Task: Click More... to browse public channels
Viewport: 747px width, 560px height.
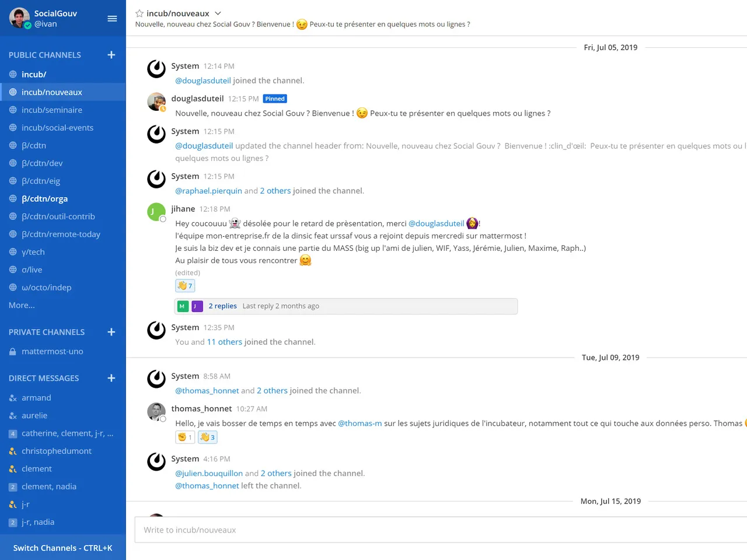Action: pyautogui.click(x=22, y=305)
